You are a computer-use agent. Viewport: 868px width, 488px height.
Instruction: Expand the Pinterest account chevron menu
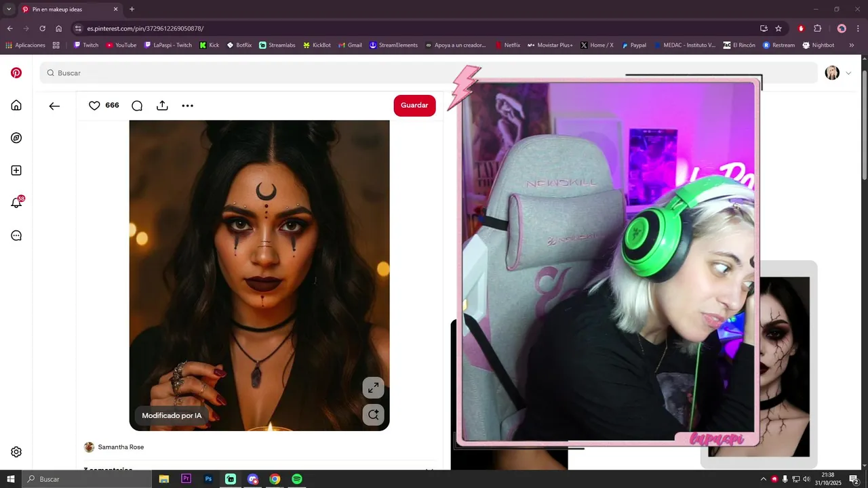pos(848,73)
